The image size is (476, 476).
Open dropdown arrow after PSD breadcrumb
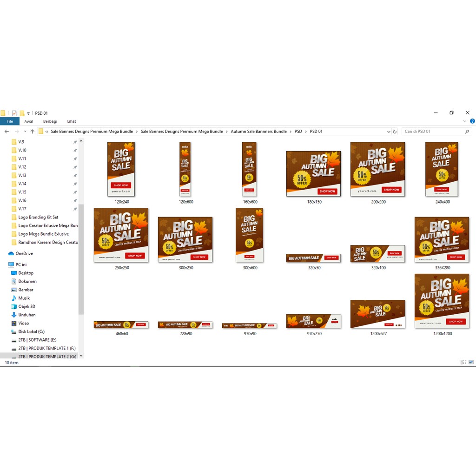[306, 132]
